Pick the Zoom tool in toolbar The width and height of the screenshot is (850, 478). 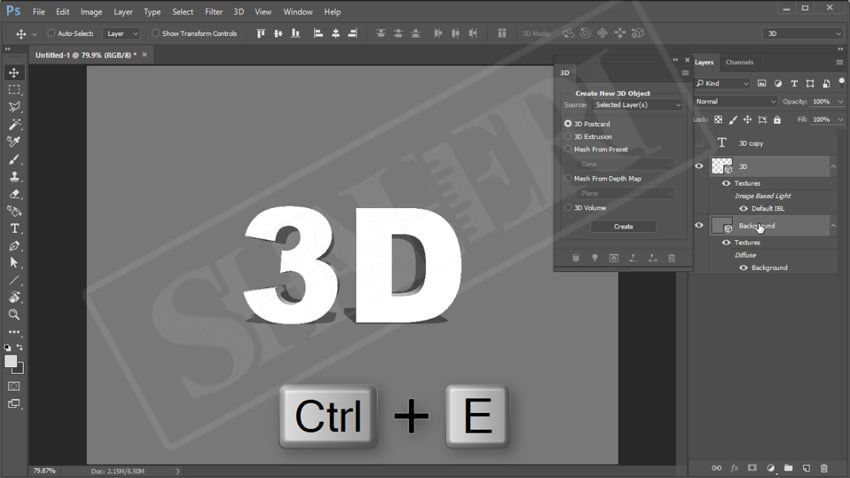[x=14, y=314]
